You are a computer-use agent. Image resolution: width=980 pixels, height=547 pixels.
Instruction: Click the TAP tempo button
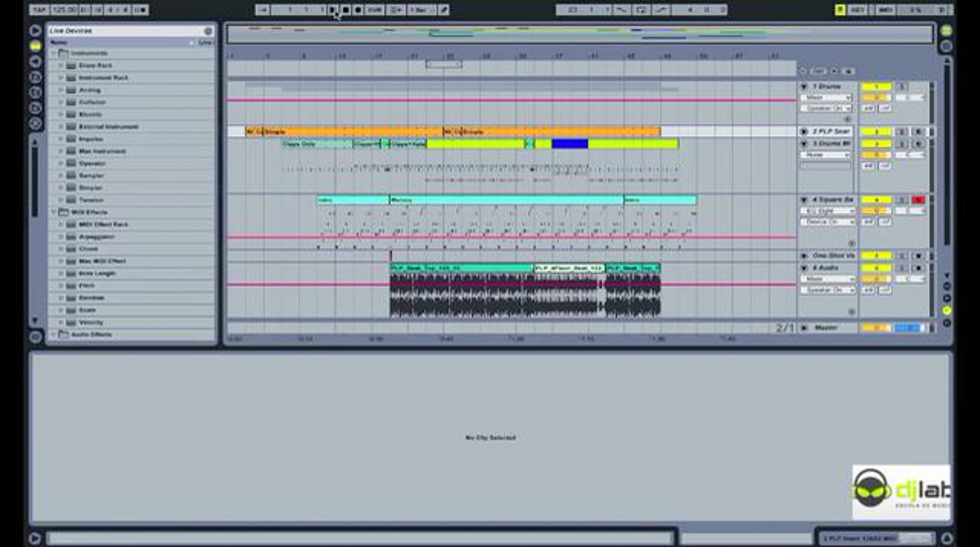tap(39, 10)
